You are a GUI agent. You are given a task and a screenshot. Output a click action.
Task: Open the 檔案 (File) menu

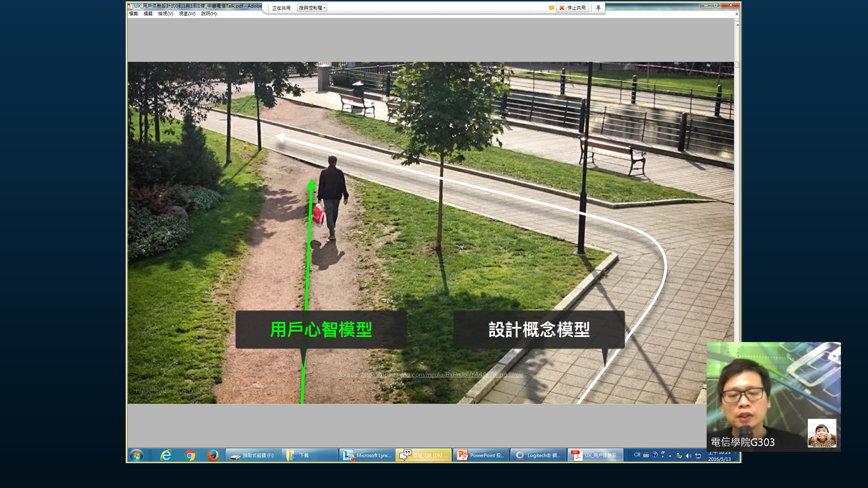point(133,14)
